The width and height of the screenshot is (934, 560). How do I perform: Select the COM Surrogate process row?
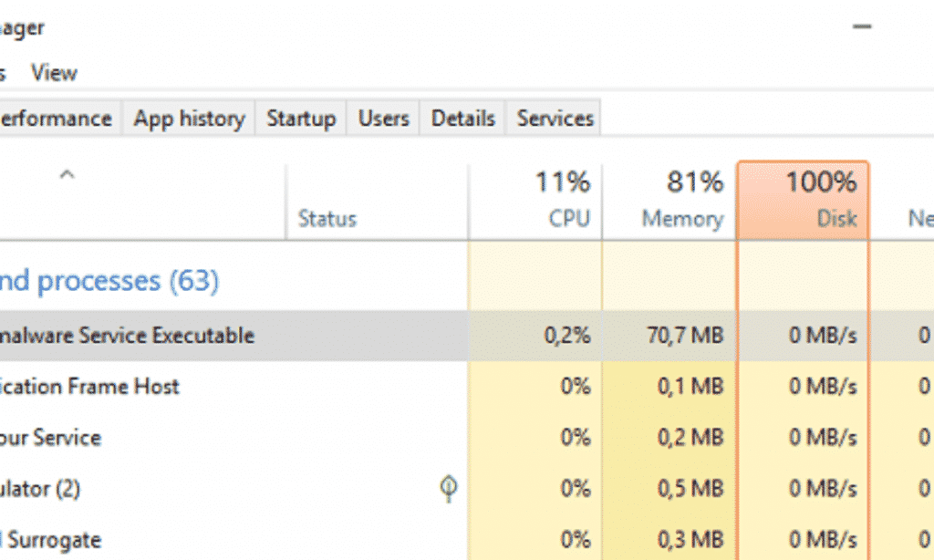tap(467, 540)
